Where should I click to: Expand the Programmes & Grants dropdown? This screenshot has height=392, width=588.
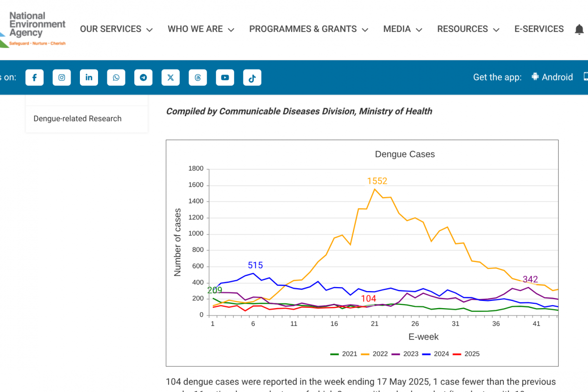coord(309,29)
